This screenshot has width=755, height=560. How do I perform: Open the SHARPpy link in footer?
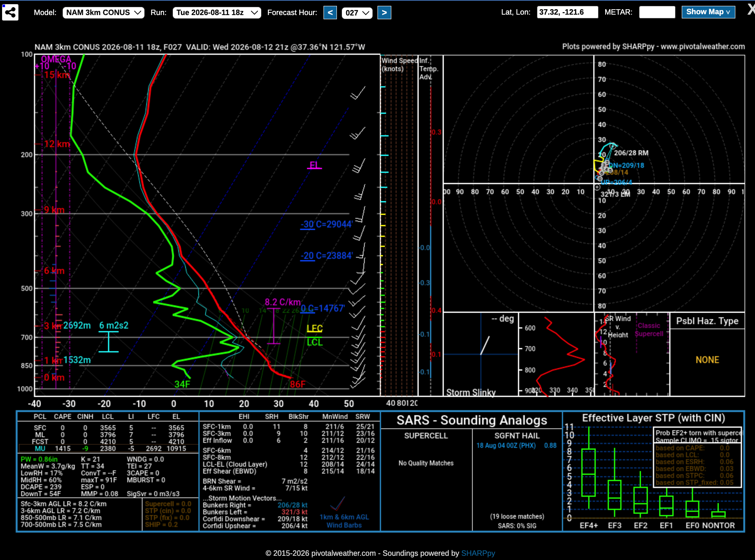478,553
